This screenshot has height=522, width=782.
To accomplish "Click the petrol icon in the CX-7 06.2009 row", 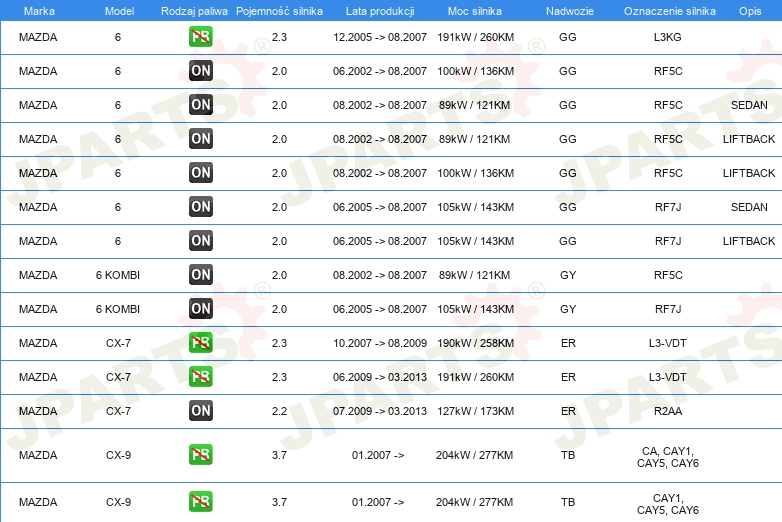I will (200, 377).
